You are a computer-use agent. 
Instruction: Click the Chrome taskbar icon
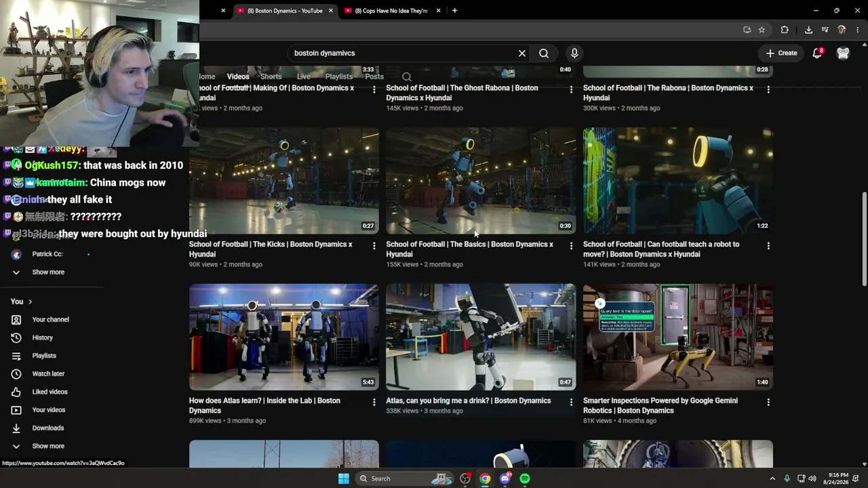point(485,479)
